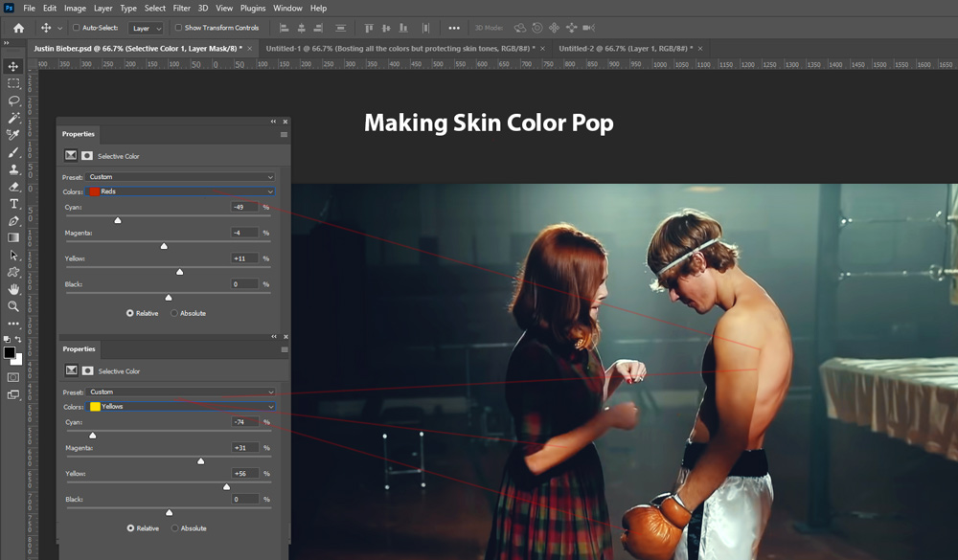Click the black foreground color swatch

point(10,352)
